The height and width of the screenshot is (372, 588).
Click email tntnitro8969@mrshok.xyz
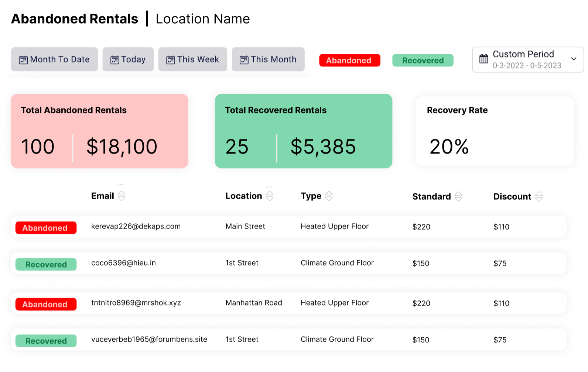[x=136, y=303]
